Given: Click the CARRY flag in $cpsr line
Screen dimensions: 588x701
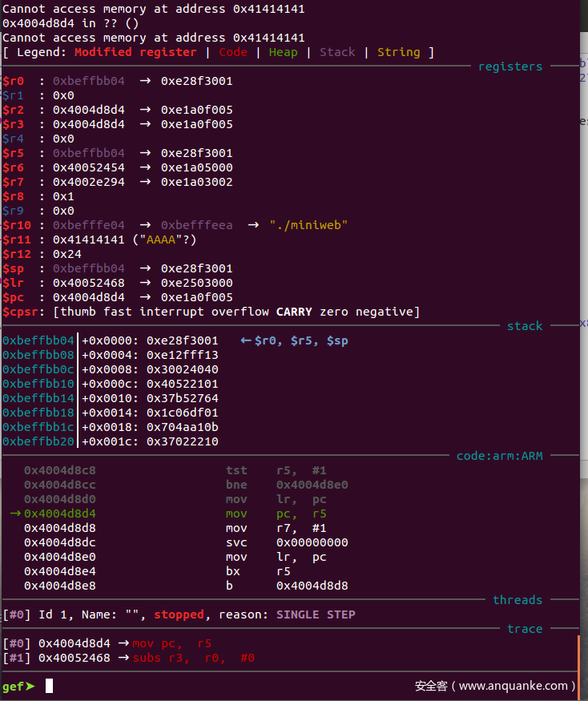Looking at the screenshot, I should (x=294, y=312).
